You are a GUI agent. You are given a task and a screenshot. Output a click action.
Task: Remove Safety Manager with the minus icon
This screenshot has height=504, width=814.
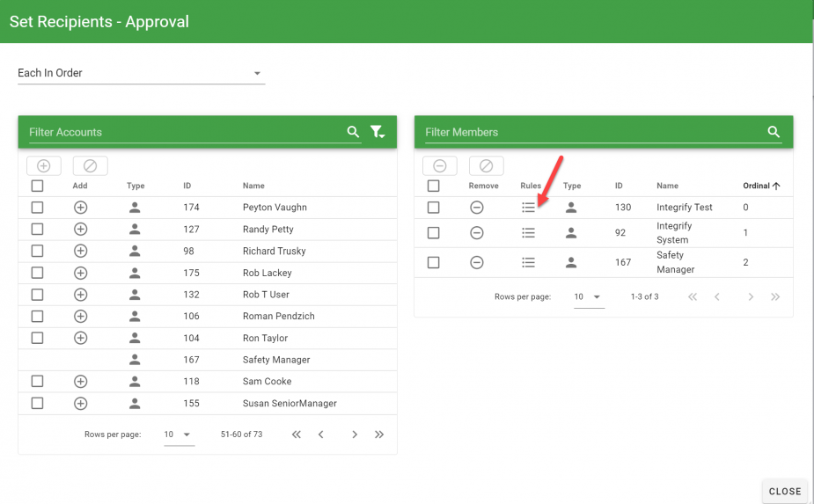(x=476, y=262)
